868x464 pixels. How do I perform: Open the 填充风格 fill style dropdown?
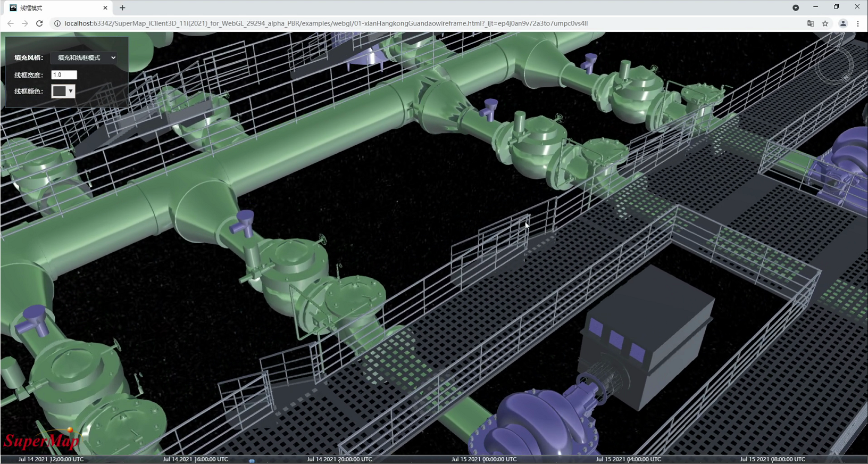[x=84, y=57]
